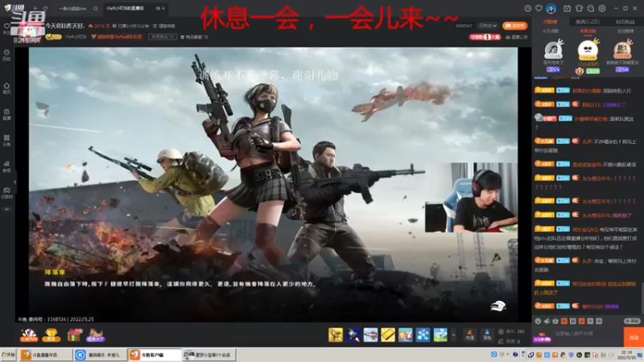Open followed channels heart icon

pyautogui.click(x=539, y=8)
